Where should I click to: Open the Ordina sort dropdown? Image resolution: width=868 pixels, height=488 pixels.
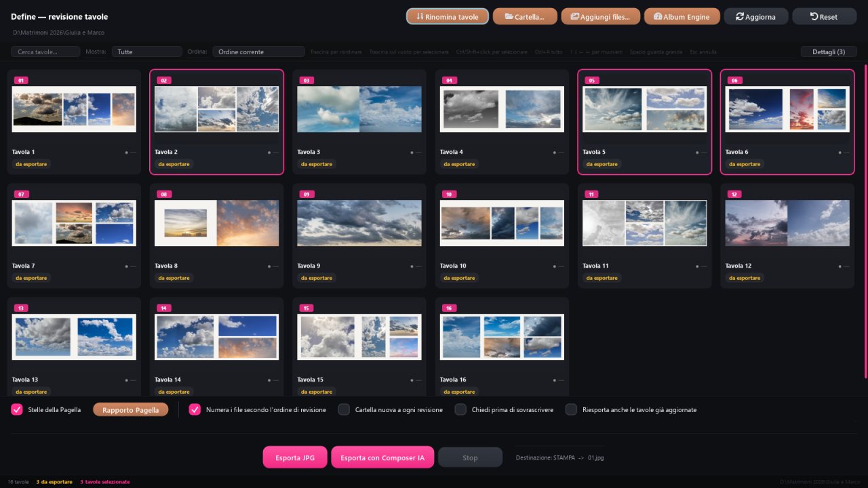pyautogui.click(x=258, y=52)
